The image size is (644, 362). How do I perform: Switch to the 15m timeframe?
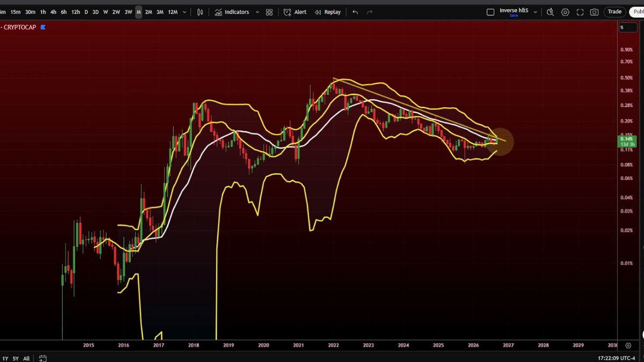click(16, 12)
